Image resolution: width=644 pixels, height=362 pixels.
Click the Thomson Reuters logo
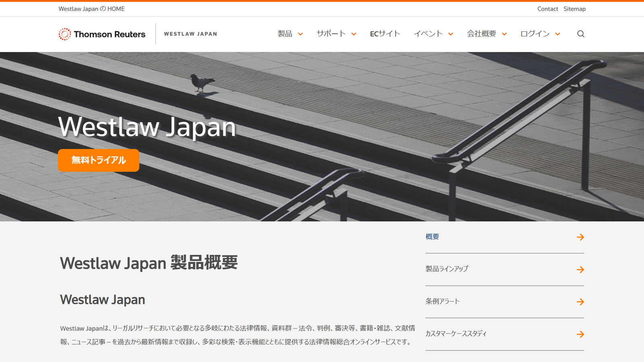[102, 34]
